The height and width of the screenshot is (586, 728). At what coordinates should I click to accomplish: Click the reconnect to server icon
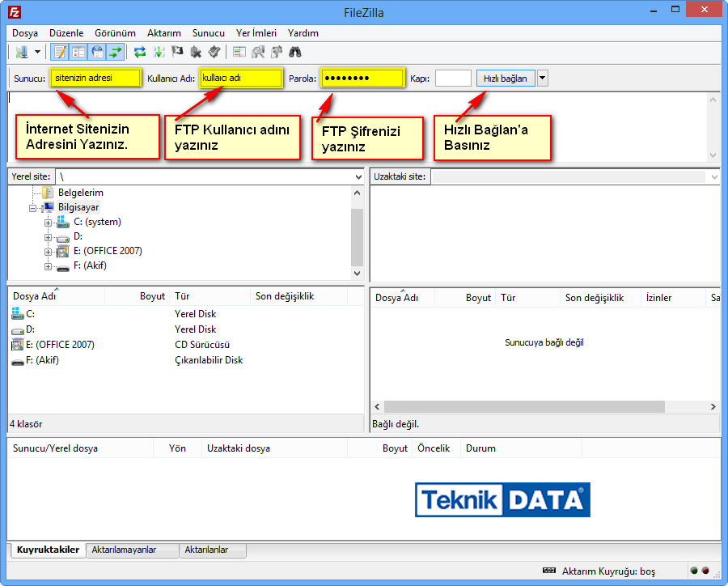pos(214,53)
